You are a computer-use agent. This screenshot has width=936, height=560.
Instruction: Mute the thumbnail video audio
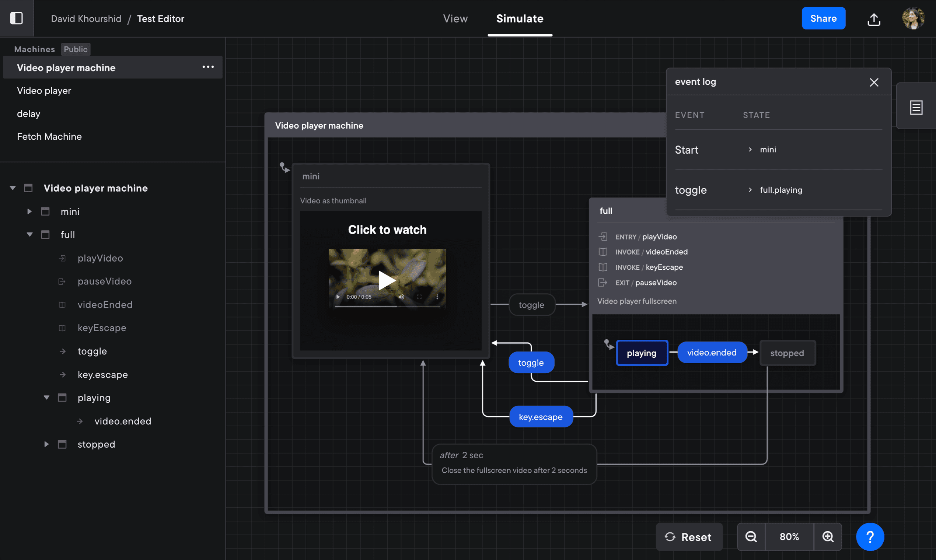(x=401, y=297)
